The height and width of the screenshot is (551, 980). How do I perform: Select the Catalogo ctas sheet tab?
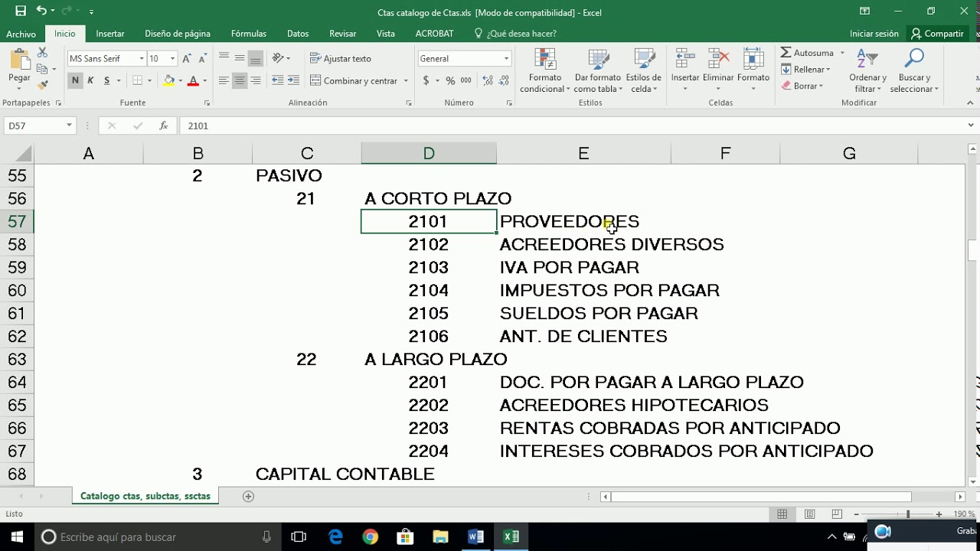(145, 496)
